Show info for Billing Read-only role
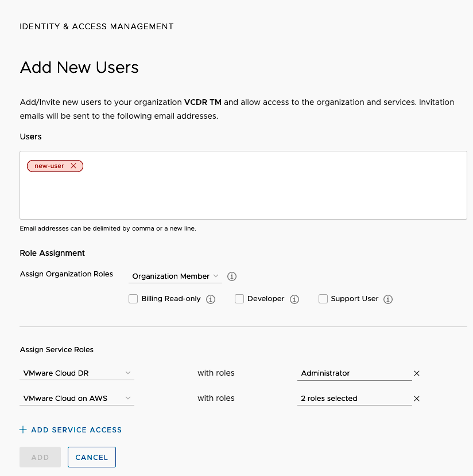This screenshot has width=473, height=476. coord(211,299)
